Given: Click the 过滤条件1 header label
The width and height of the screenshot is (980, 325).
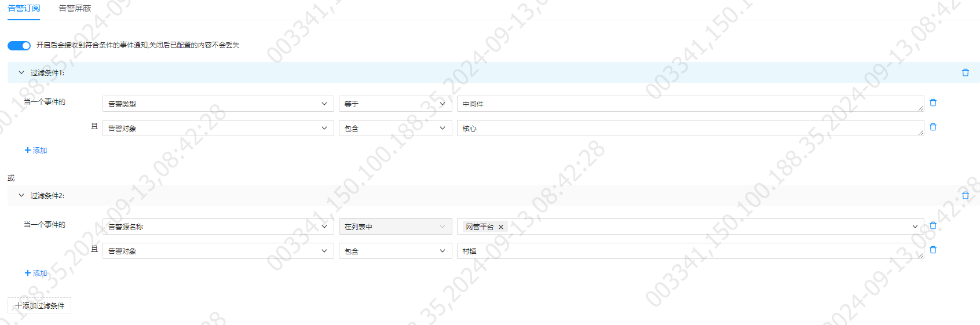Looking at the screenshot, I should (47, 72).
